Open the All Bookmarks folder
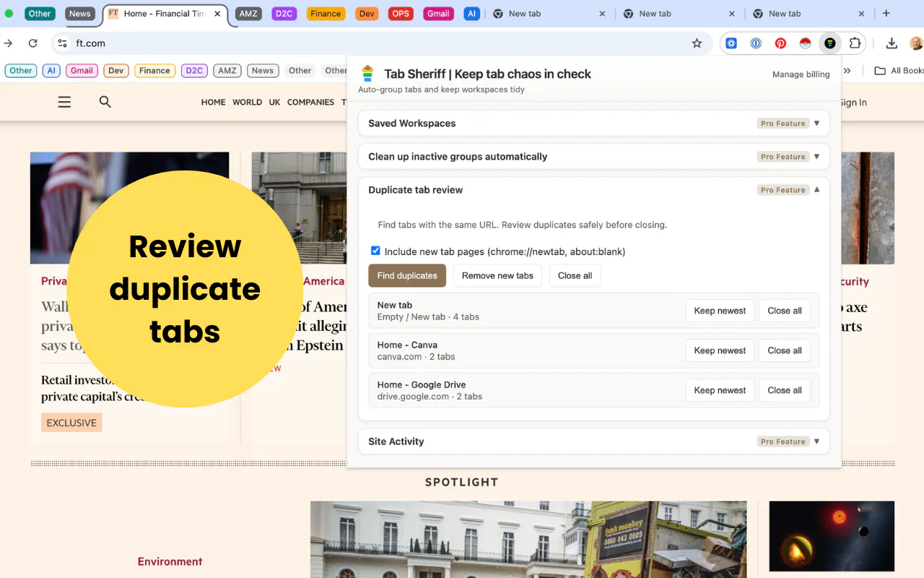 (899, 71)
